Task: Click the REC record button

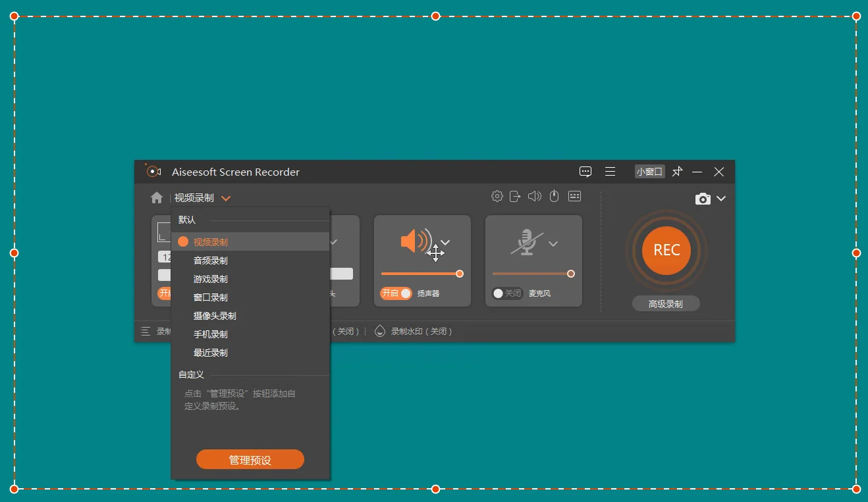Action: (666, 251)
